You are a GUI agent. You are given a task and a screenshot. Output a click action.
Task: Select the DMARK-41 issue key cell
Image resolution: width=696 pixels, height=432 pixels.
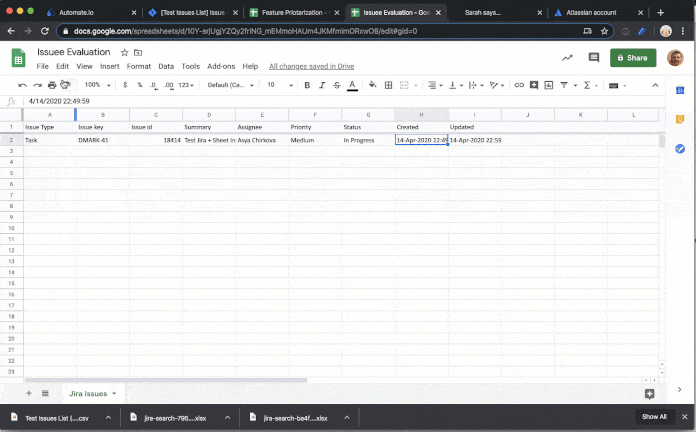(102, 140)
